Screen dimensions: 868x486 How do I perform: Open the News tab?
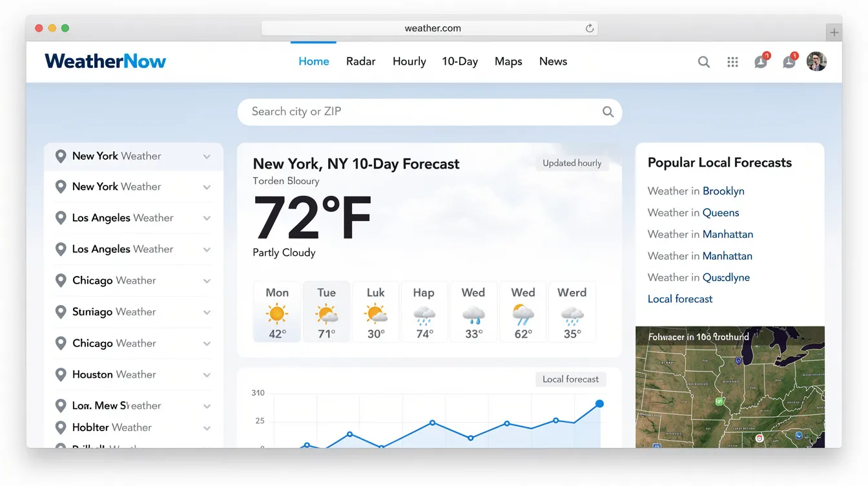[553, 61]
